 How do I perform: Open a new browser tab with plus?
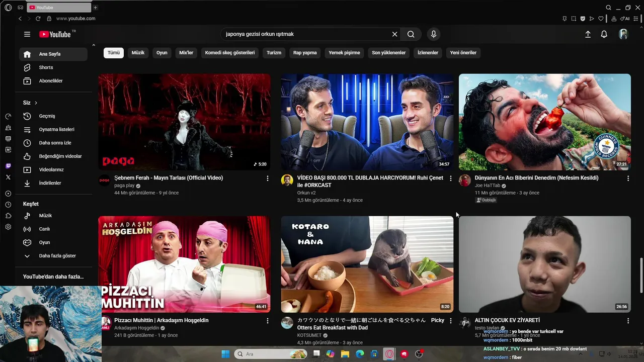coord(95,8)
